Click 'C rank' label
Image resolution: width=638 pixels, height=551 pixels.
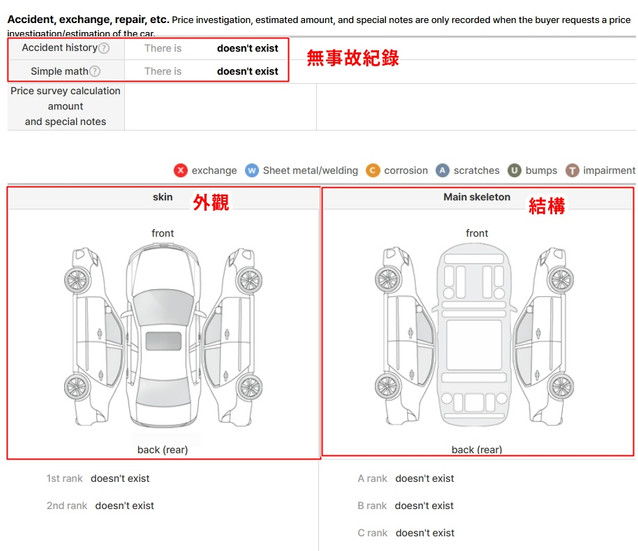point(372,533)
